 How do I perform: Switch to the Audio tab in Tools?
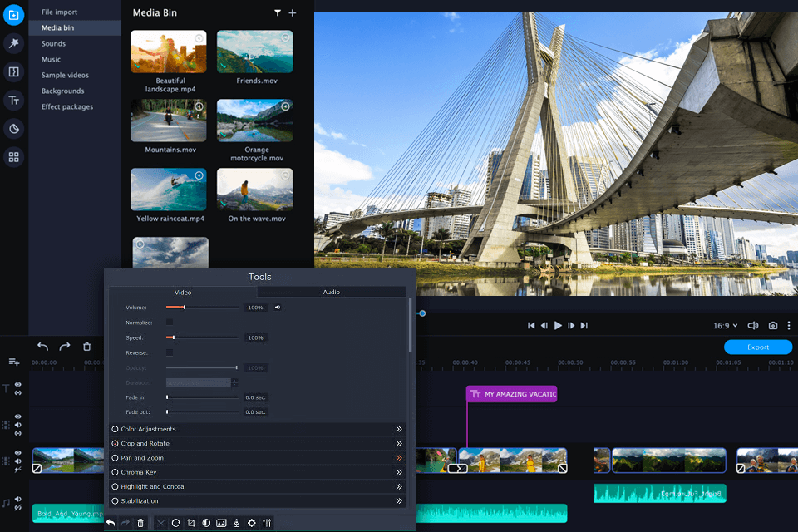pyautogui.click(x=331, y=292)
